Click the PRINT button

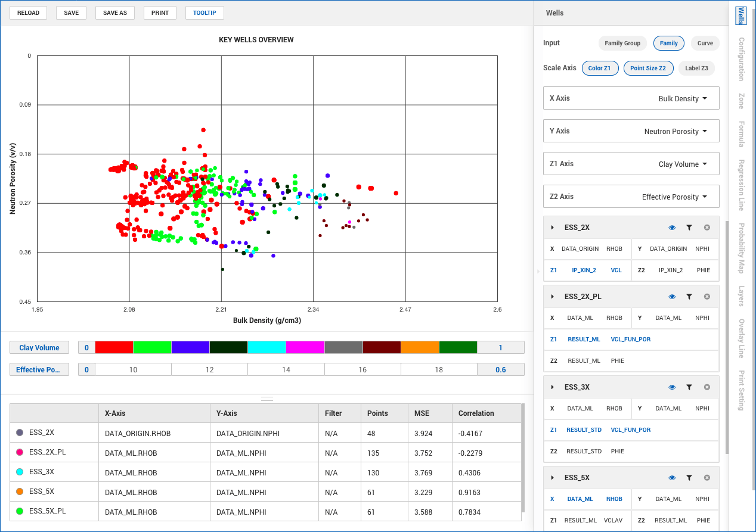coord(160,13)
